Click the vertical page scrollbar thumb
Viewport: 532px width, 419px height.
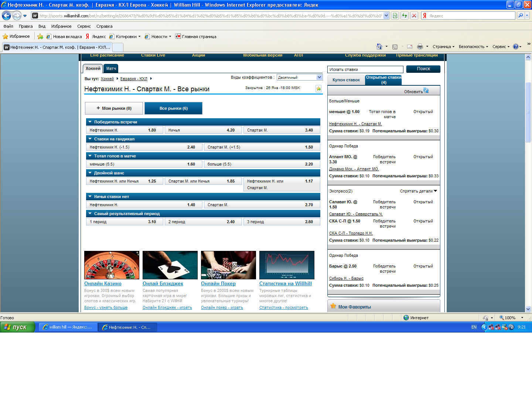point(528,112)
